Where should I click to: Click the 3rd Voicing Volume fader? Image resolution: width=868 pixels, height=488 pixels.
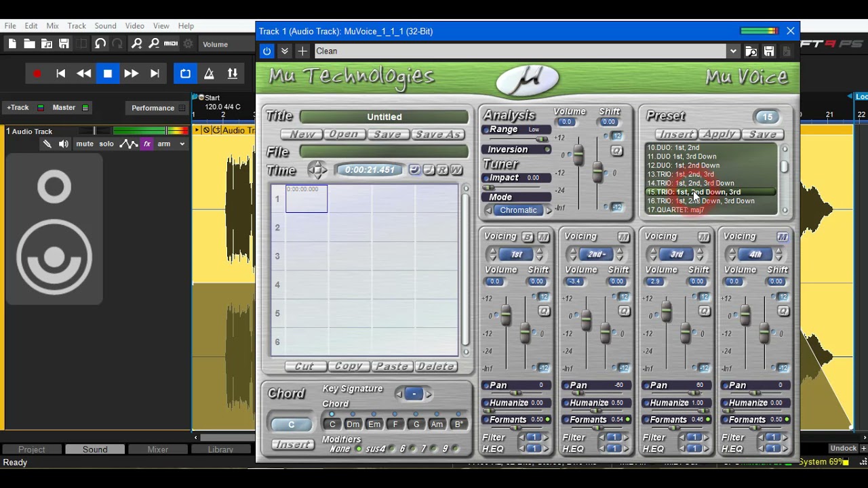pos(666,312)
